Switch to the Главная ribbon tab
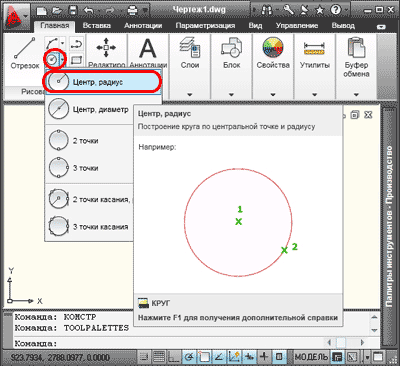This screenshot has height=366, width=400. pyautogui.click(x=55, y=26)
